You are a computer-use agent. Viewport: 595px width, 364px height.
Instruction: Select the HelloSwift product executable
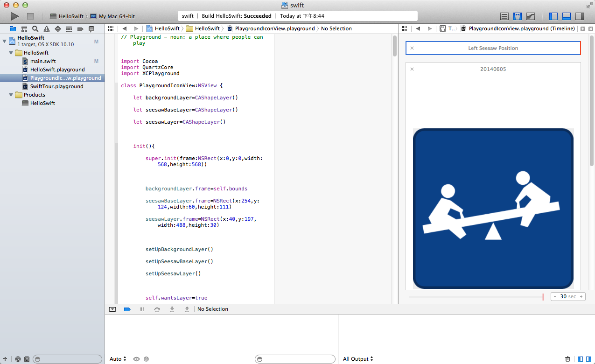coord(42,103)
